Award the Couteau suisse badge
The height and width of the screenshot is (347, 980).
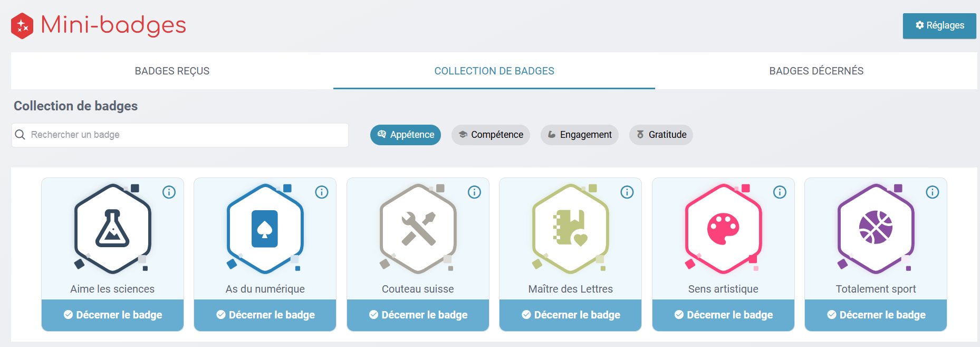[x=418, y=315]
